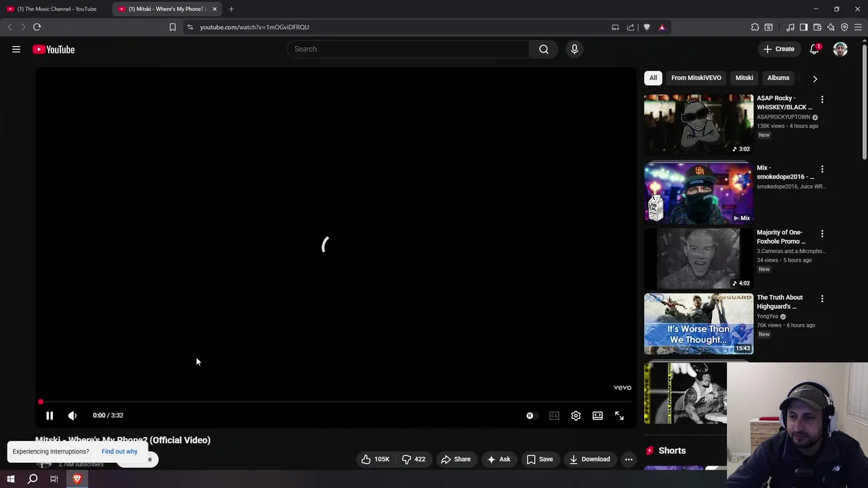The image size is (868, 488).
Task: Ask about this video
Action: click(498, 459)
